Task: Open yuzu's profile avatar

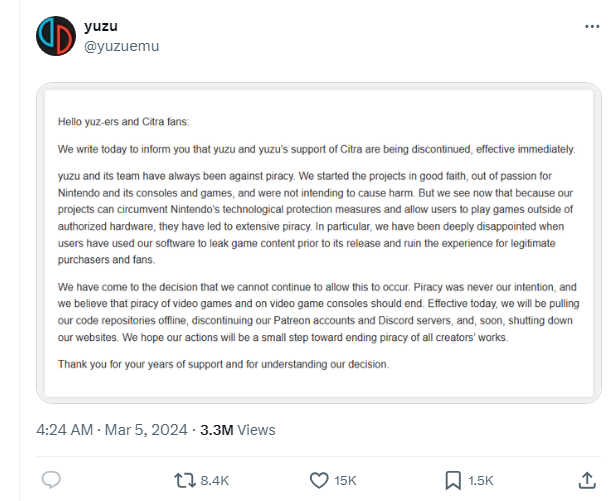Action: pyautogui.click(x=54, y=36)
